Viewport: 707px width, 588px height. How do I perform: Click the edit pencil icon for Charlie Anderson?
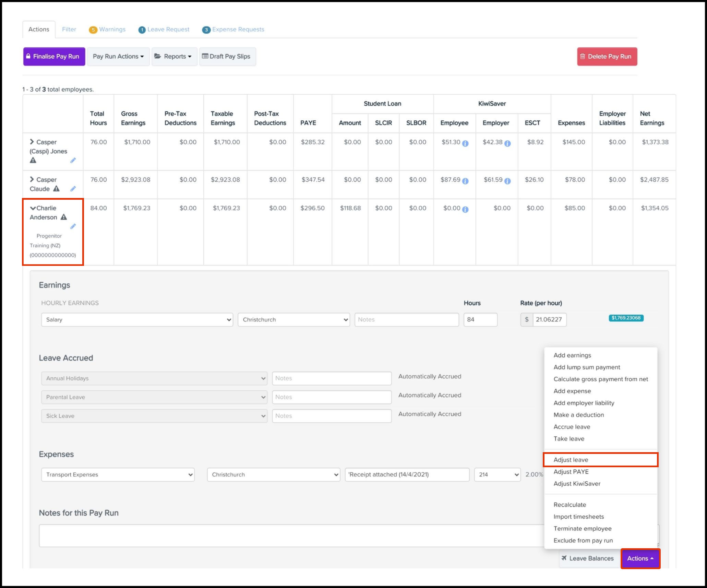tap(73, 226)
